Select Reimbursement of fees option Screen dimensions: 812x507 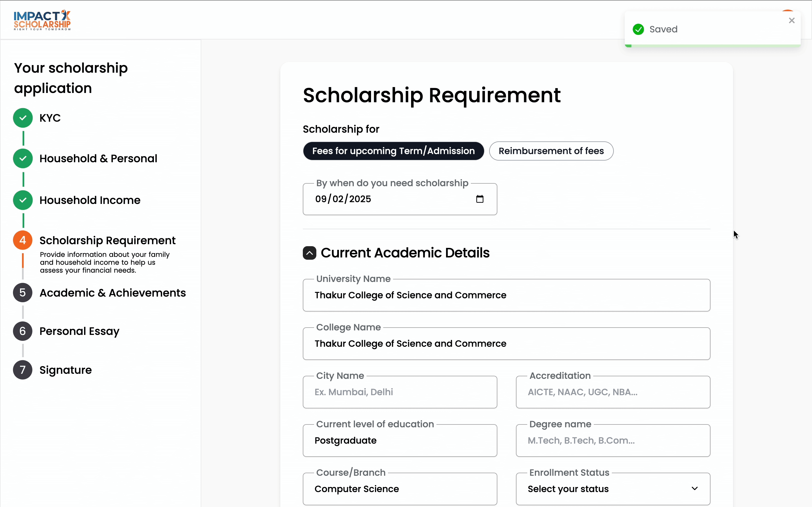tap(551, 151)
